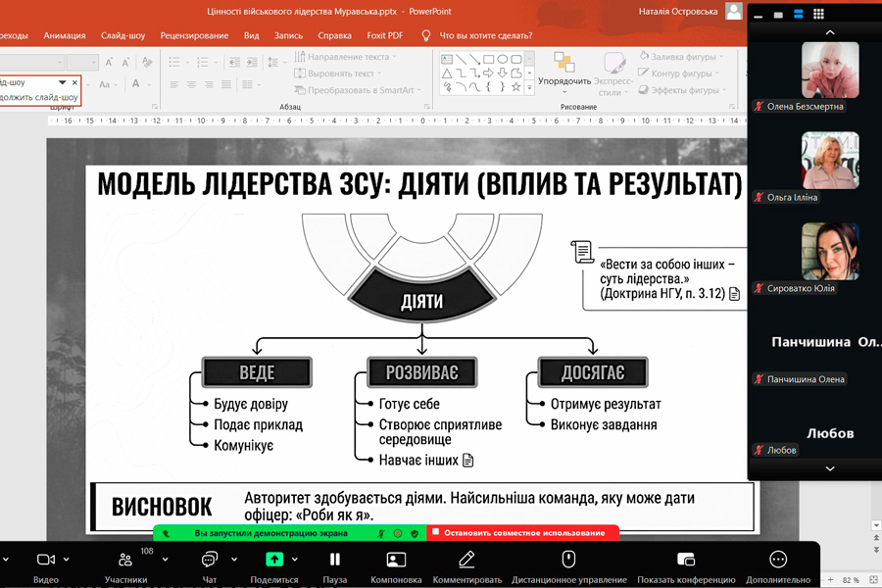
Task: Switch Zoom panel to grid view
Action: pos(818,14)
